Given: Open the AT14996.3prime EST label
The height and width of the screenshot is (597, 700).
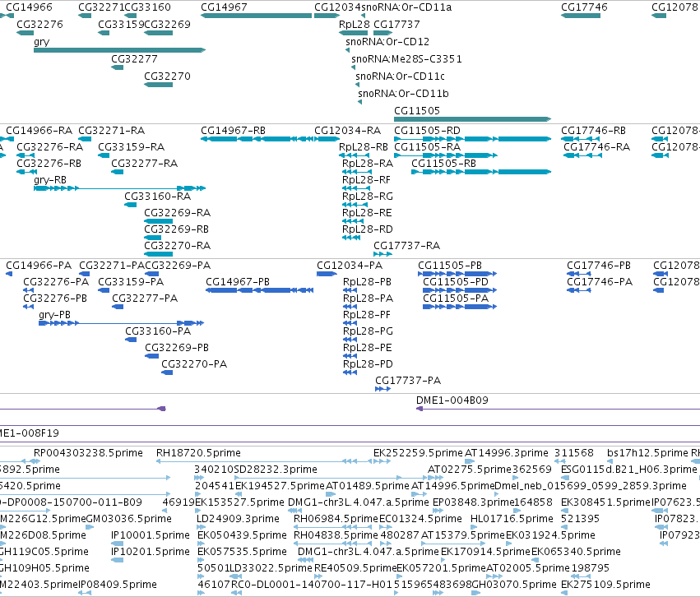Looking at the screenshot, I should pyautogui.click(x=507, y=453).
